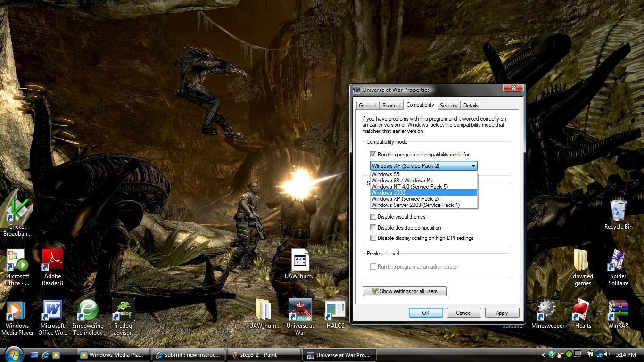Select the Microsoft Office Word desktop icon
Screen dimensions: 644x362
[x=52, y=317]
